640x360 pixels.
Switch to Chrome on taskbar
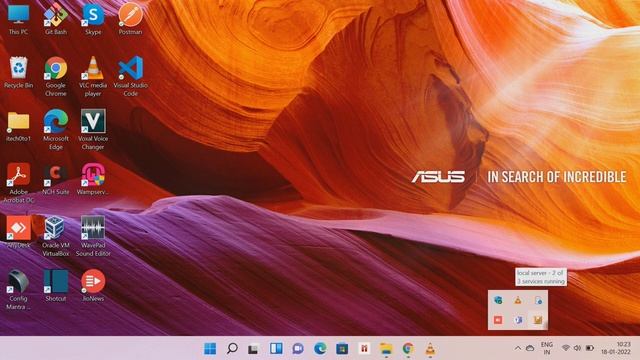[x=408, y=349]
